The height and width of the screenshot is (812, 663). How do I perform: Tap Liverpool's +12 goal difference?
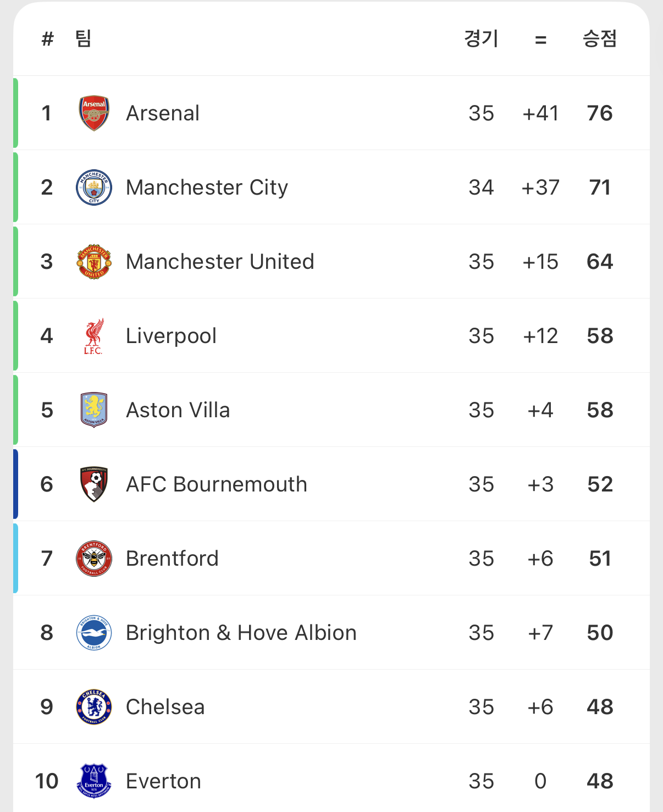pos(540,336)
